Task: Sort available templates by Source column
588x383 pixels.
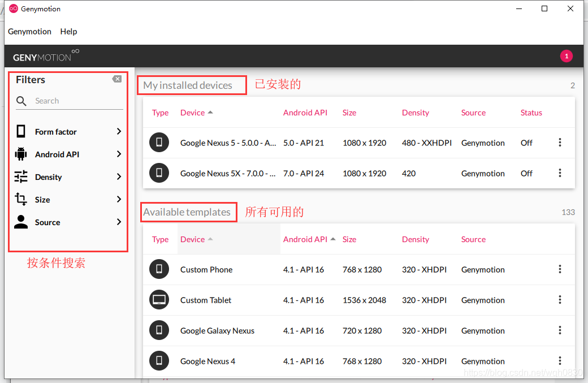Action: [x=473, y=239]
